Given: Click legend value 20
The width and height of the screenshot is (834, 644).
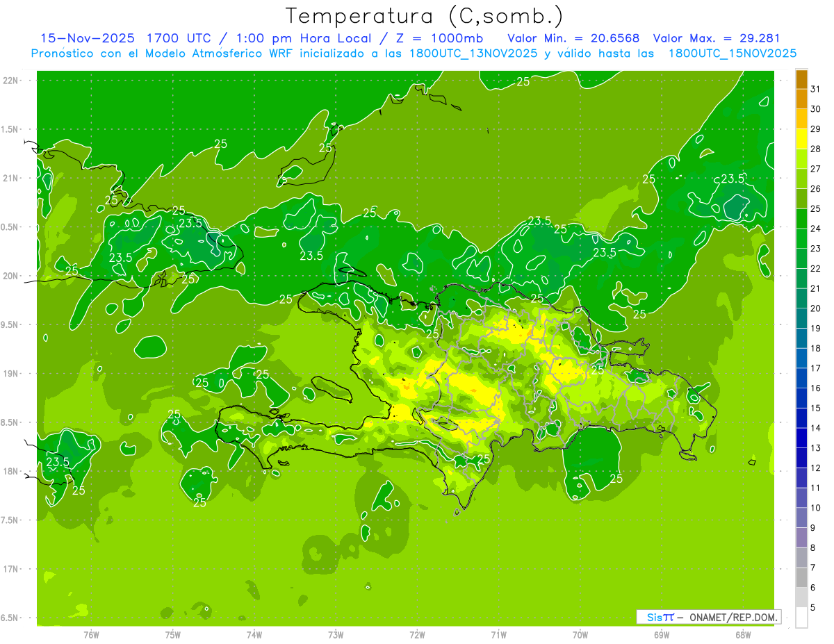Looking at the screenshot, I should 815,308.
